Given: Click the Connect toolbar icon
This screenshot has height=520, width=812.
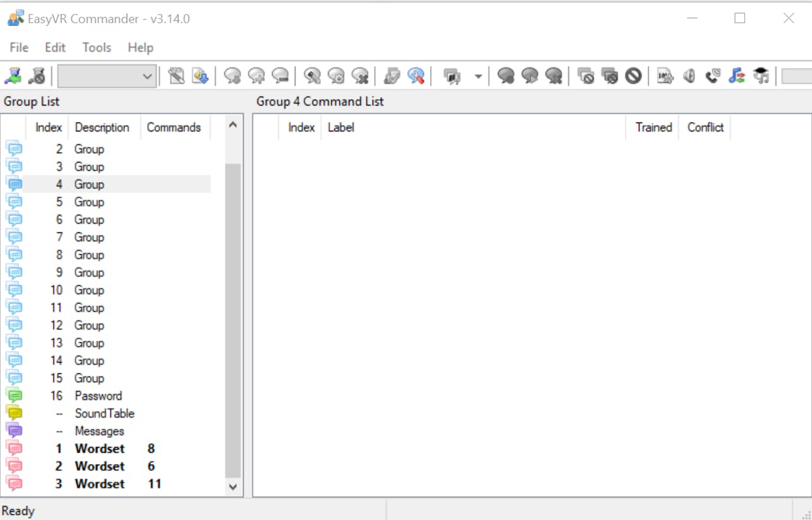Looking at the screenshot, I should (12, 76).
